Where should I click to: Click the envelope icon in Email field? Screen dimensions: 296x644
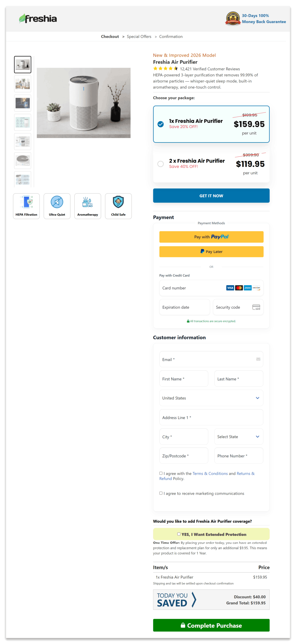[x=258, y=359]
